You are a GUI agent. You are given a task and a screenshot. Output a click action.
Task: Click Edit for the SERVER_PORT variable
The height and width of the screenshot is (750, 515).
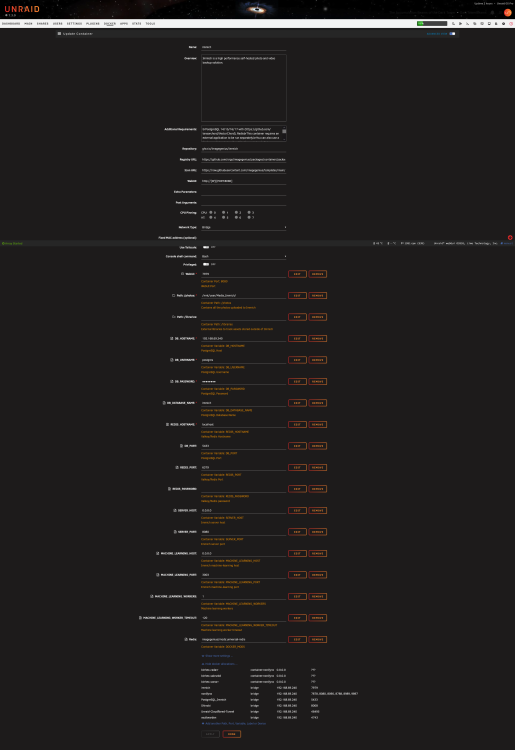pyautogui.click(x=297, y=532)
